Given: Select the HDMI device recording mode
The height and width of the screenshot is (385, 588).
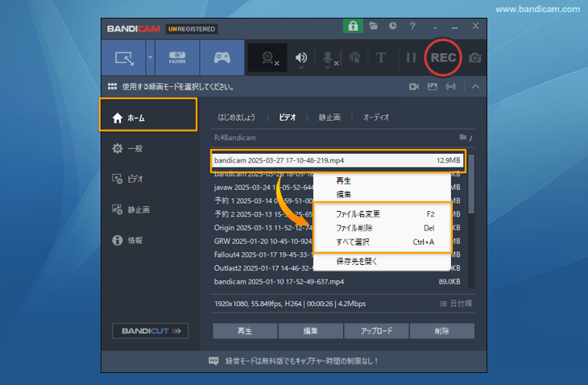Looking at the screenshot, I should point(176,58).
